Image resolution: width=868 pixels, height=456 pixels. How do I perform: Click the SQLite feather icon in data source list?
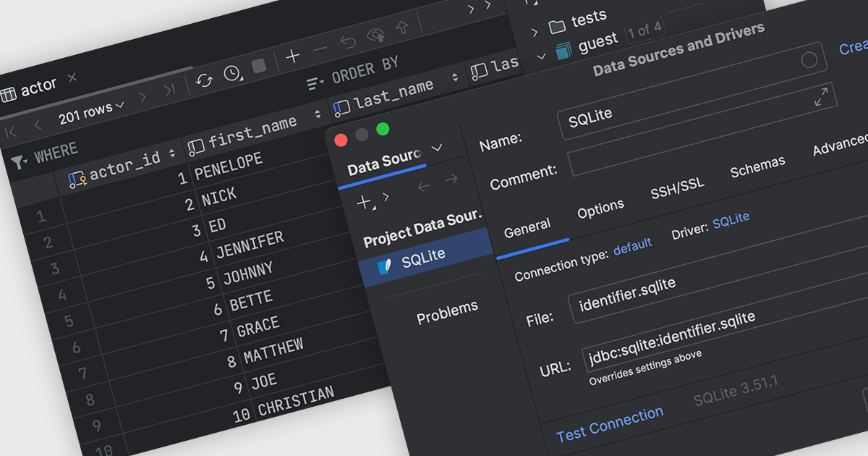(x=384, y=267)
